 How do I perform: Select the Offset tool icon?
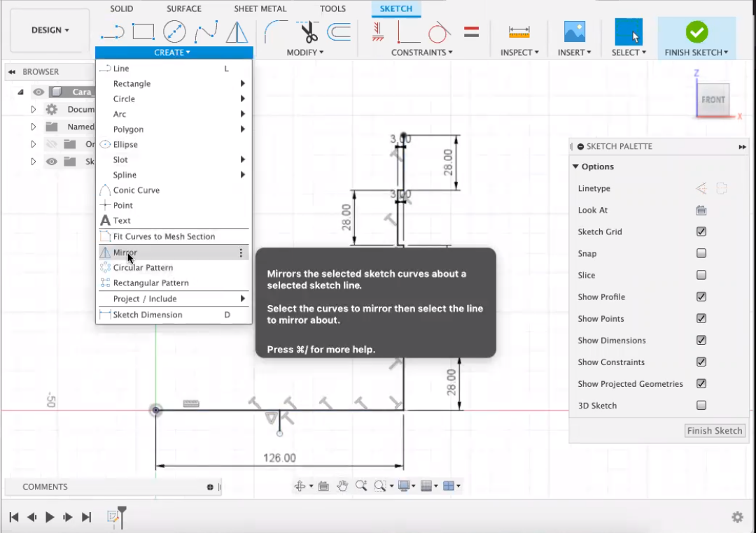point(339,31)
